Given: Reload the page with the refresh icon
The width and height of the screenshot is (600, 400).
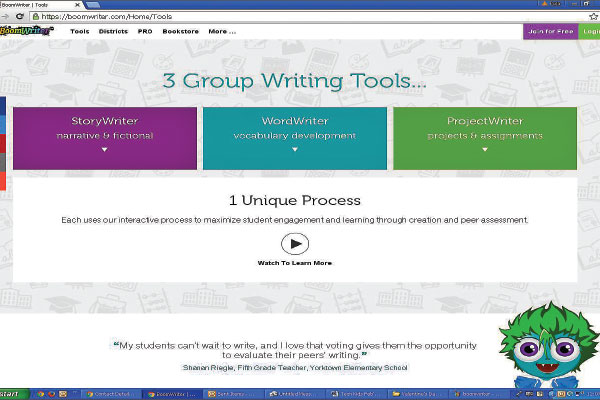Looking at the screenshot, I should [x=20, y=16].
